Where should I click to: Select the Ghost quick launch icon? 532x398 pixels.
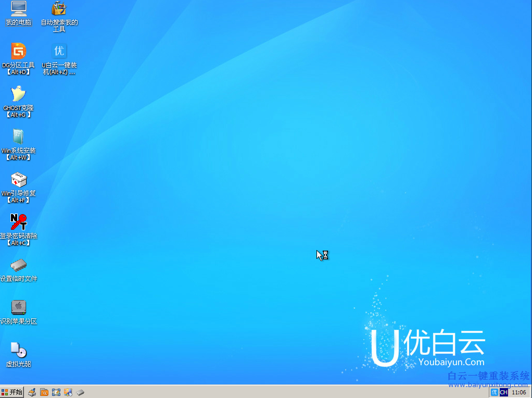(32, 392)
